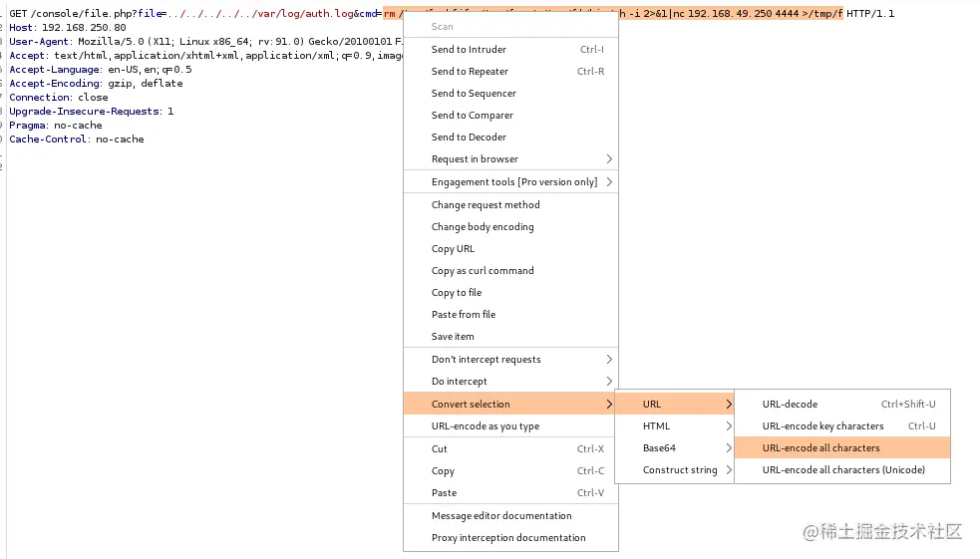980x559 pixels.
Task: Select Change body encoding
Action: [x=510, y=227]
